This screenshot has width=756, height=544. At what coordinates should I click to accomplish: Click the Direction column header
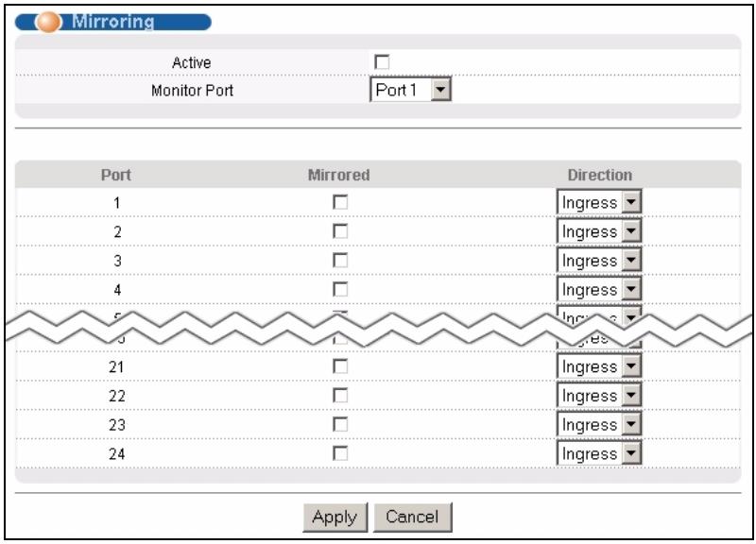tap(599, 175)
